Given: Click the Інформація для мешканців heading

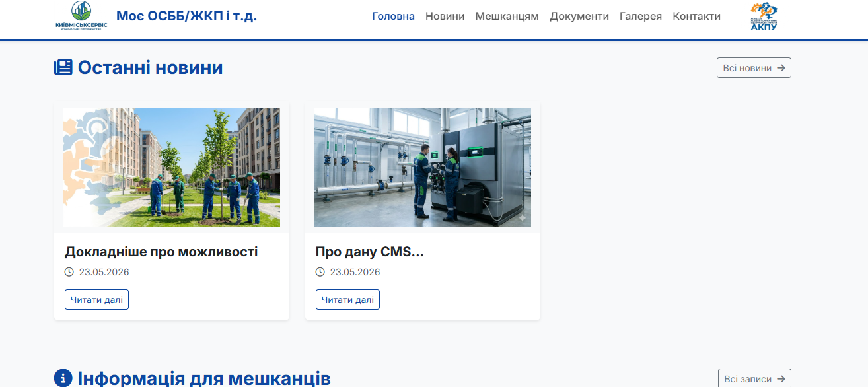Looking at the screenshot, I should tap(204, 378).
